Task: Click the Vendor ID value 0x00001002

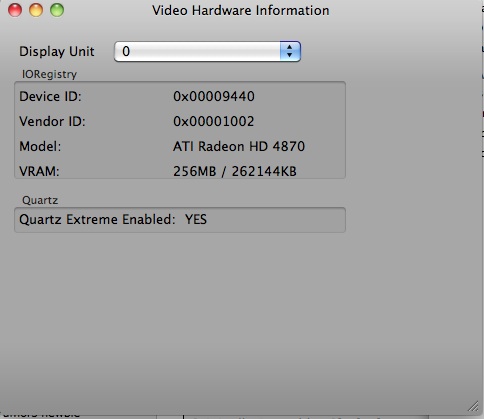Action: pos(213,121)
